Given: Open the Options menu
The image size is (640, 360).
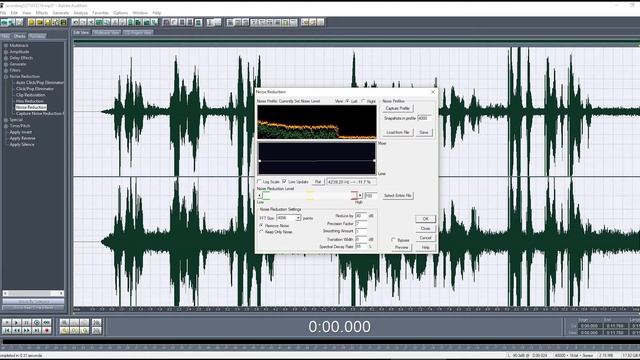Looking at the screenshot, I should point(120,13).
